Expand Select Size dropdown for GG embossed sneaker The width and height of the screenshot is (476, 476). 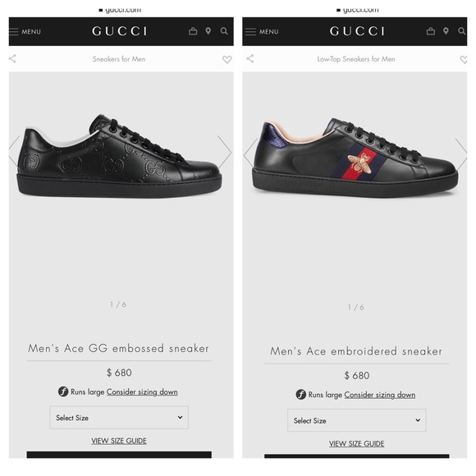click(119, 418)
